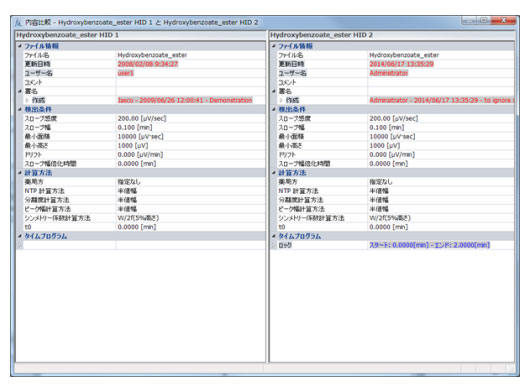Select 薬局方 value 指定なし in HID 1
Image resolution: width=530 pixels, height=392 pixels.
(x=129, y=182)
